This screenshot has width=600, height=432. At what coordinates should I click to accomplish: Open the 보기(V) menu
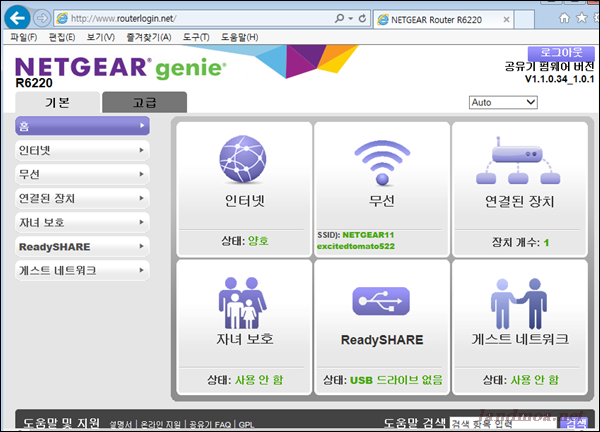click(x=101, y=37)
